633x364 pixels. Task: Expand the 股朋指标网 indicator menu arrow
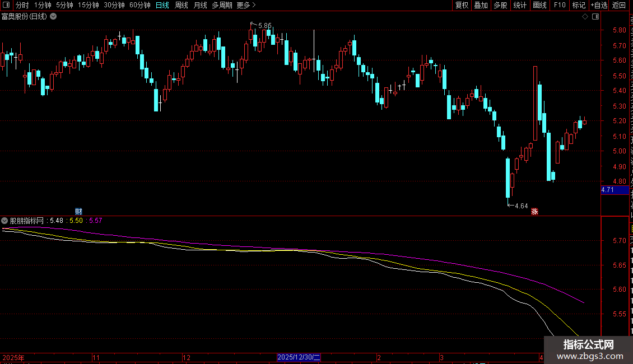point(4,221)
